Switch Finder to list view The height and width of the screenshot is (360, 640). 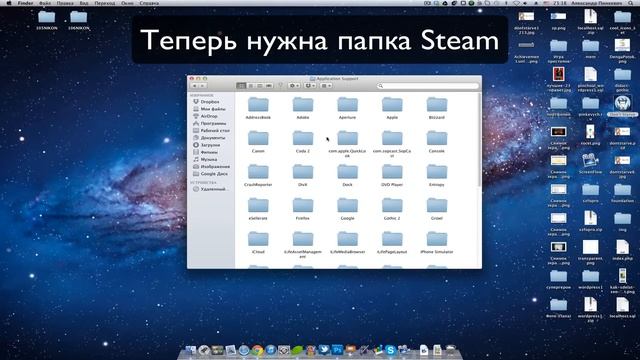click(x=251, y=86)
